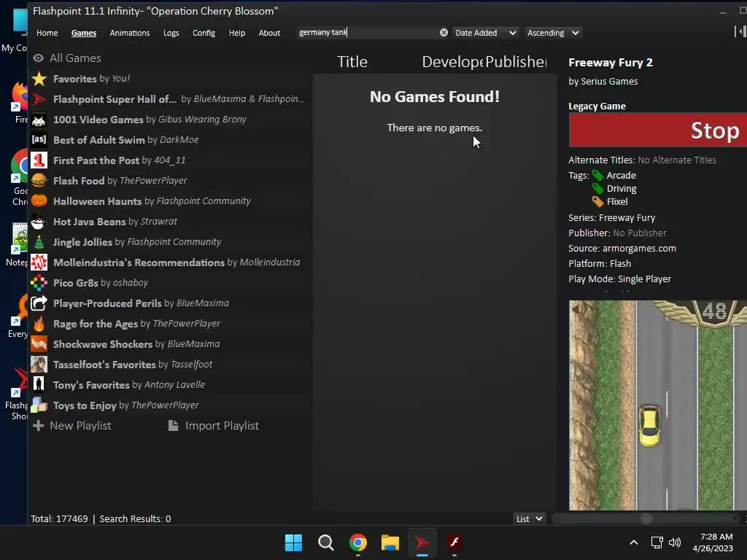Click the Halloween Haunts pumpkin icon
The width and height of the screenshot is (747, 560).
click(39, 201)
